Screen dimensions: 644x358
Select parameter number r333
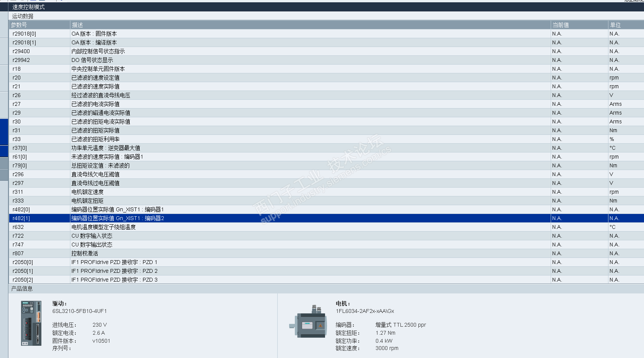click(x=18, y=201)
